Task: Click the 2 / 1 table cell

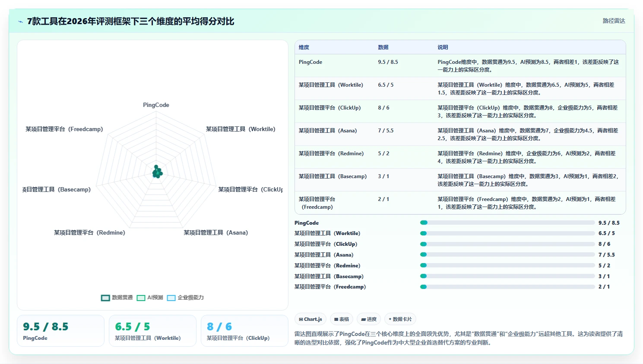Action: coord(383,199)
